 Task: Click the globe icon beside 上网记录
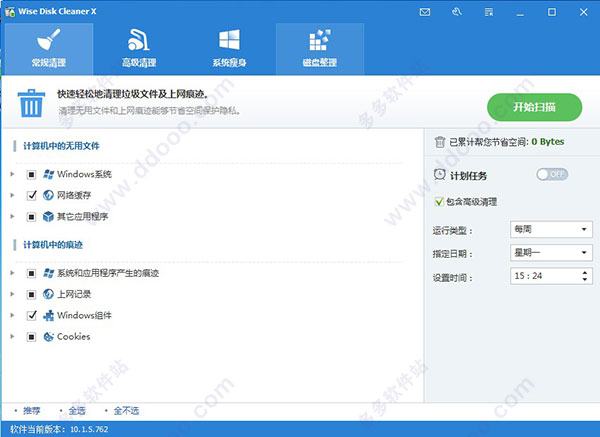coord(48,294)
